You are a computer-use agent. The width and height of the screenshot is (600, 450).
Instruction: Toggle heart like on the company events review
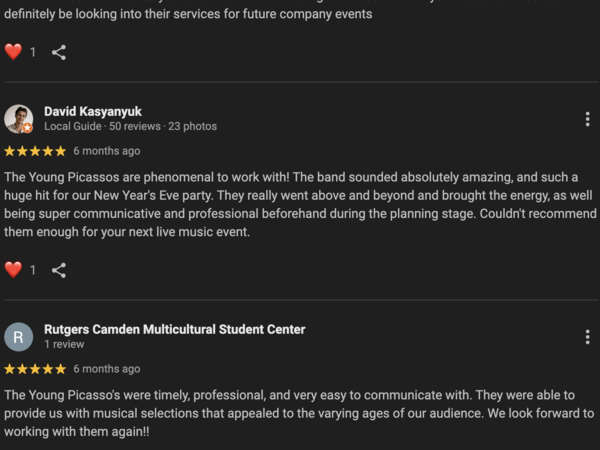(x=13, y=52)
